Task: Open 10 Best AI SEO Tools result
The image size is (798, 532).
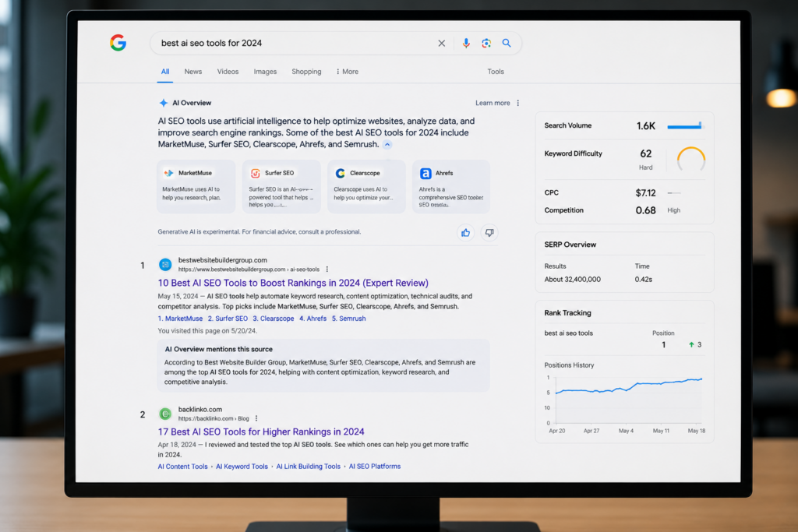Action: (x=293, y=283)
